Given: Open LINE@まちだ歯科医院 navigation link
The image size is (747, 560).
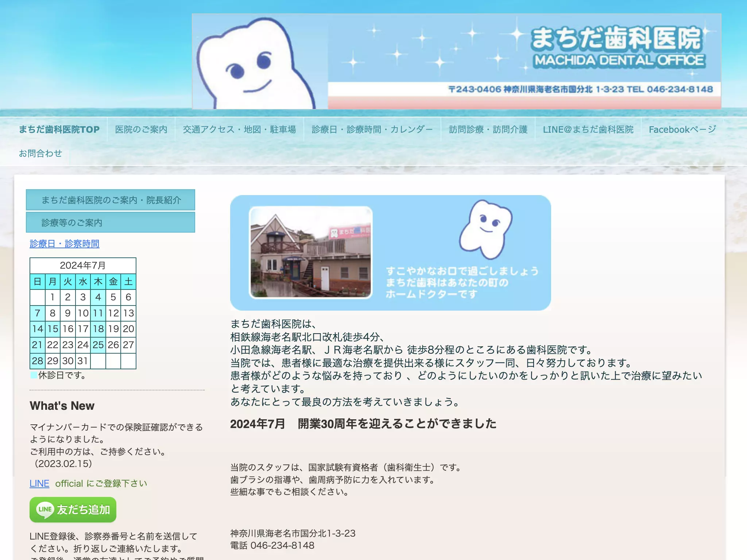Looking at the screenshot, I should tap(588, 129).
